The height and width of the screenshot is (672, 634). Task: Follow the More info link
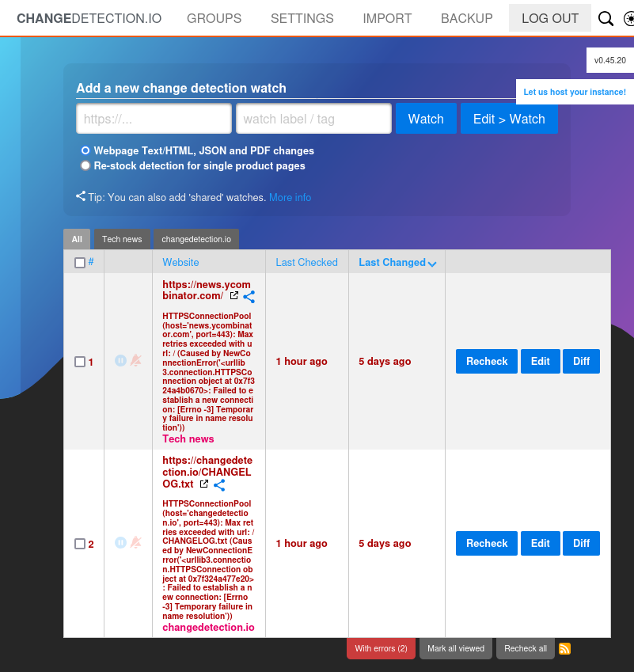[290, 197]
